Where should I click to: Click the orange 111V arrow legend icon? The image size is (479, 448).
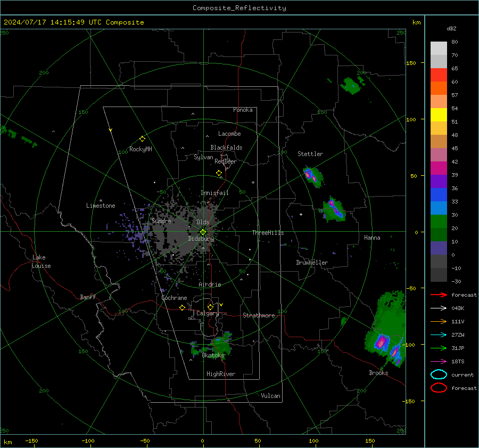pos(439,321)
